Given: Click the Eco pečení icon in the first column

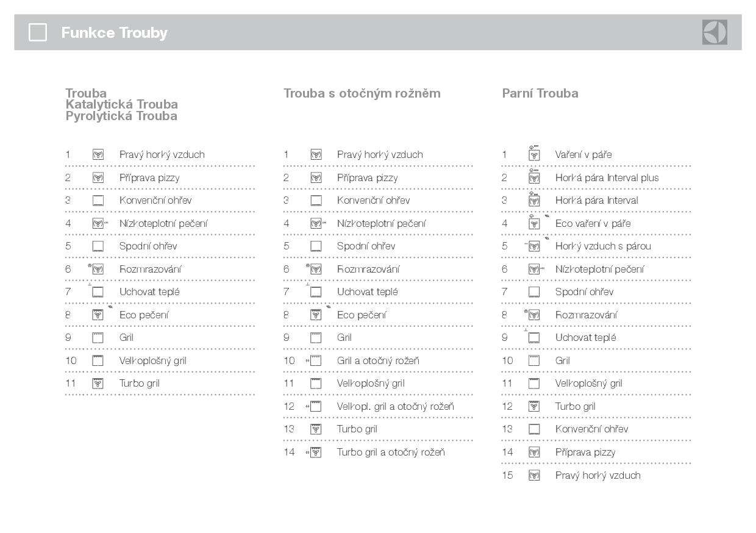Looking at the screenshot, I should point(98,315).
